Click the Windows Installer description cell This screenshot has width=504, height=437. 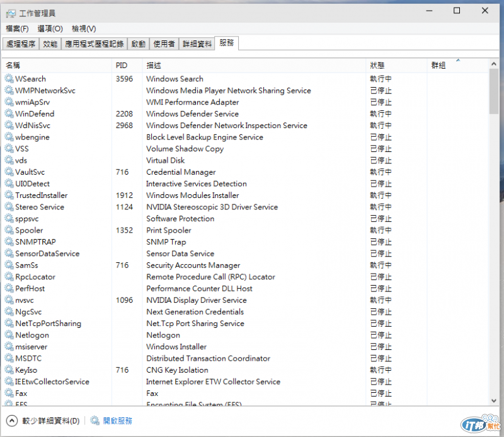(x=176, y=347)
